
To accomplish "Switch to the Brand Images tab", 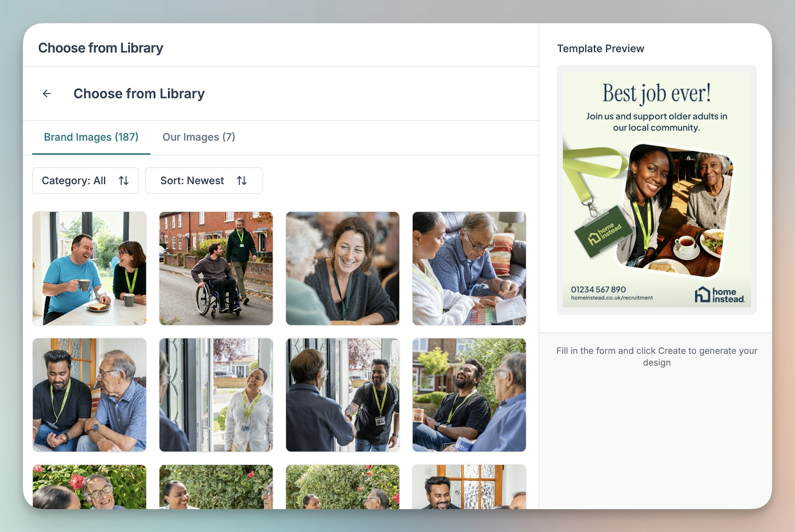I will click(91, 137).
